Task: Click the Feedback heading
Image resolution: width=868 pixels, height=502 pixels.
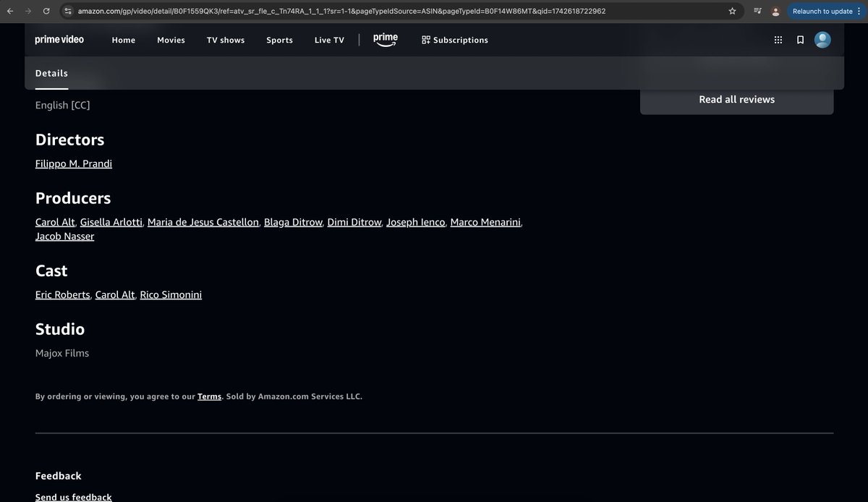Action: (59, 476)
